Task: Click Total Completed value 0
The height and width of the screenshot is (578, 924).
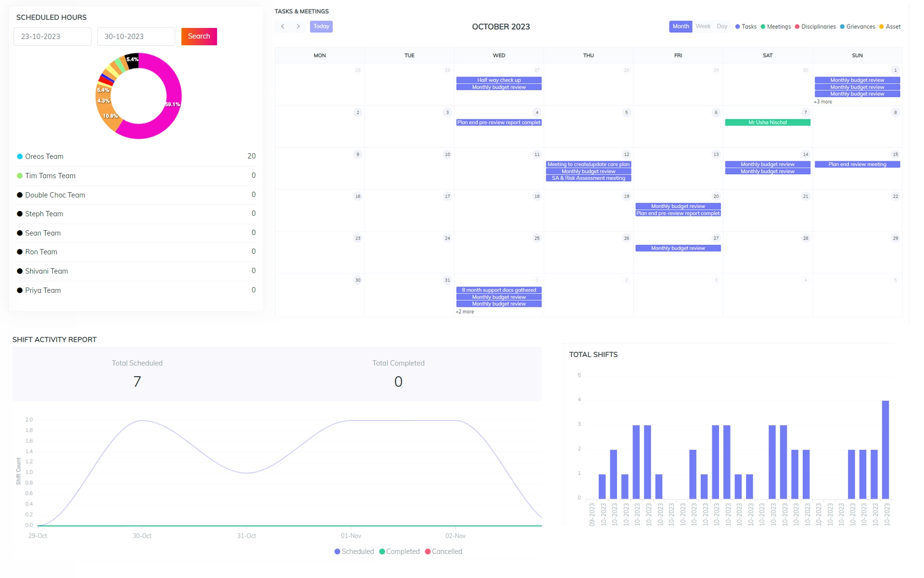Action: pos(398,382)
